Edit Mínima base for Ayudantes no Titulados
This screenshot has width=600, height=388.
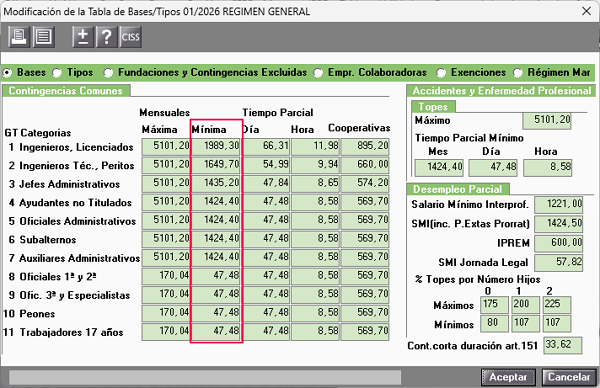215,202
